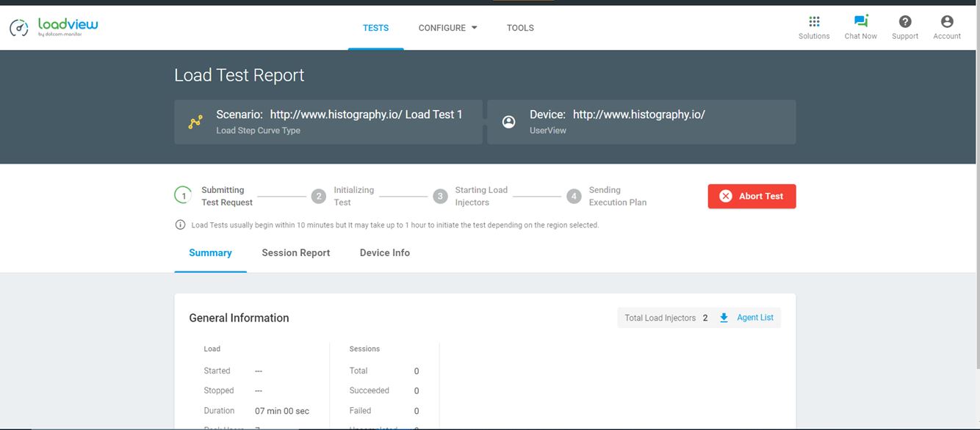980x430 pixels.
Task: Open the Tests menu item
Action: (x=375, y=28)
